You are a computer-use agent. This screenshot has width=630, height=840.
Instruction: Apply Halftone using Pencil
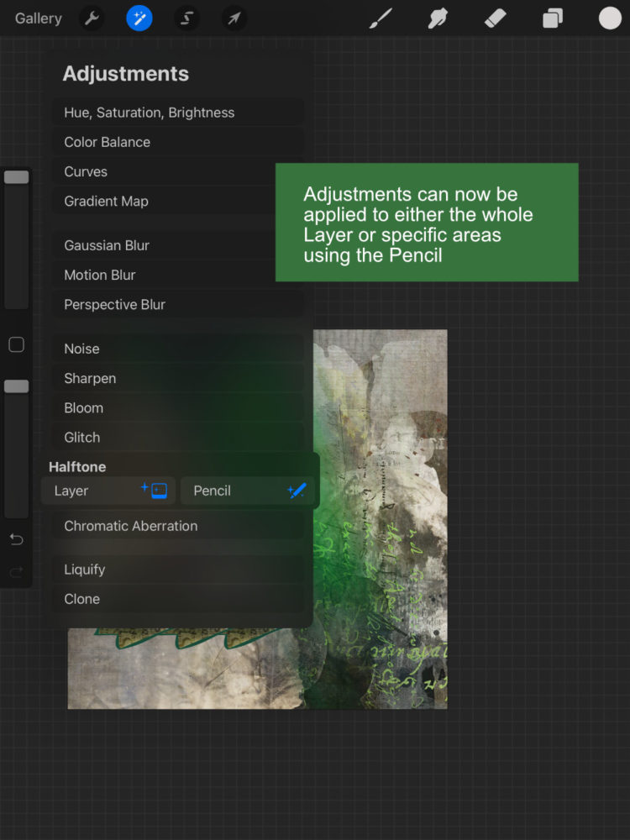tap(248, 491)
